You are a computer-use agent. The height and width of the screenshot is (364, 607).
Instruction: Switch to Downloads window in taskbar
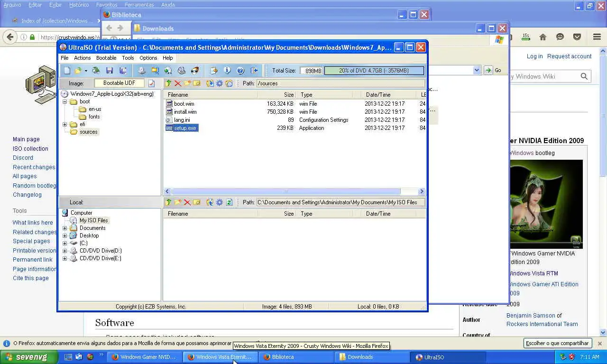(x=372, y=357)
